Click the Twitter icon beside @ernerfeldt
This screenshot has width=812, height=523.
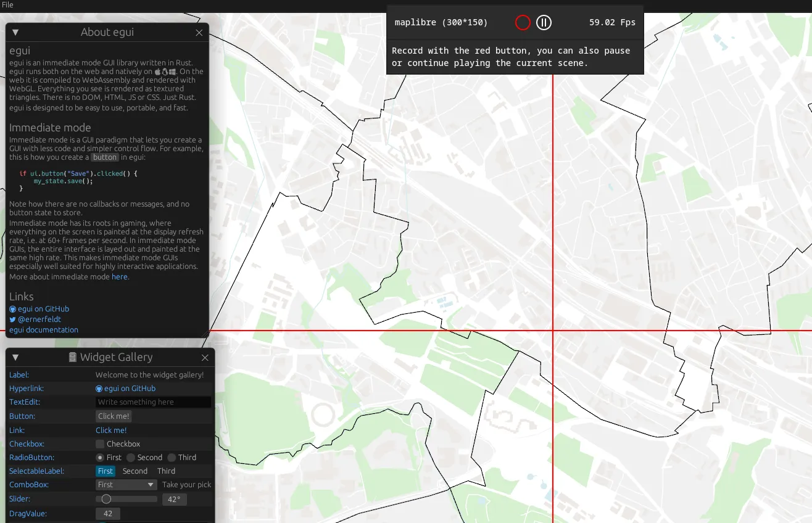point(12,319)
